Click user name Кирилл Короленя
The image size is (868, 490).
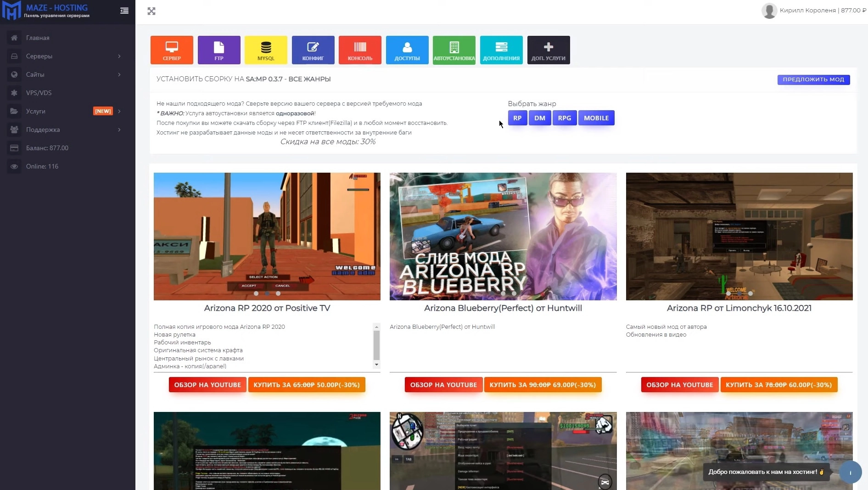[808, 11]
